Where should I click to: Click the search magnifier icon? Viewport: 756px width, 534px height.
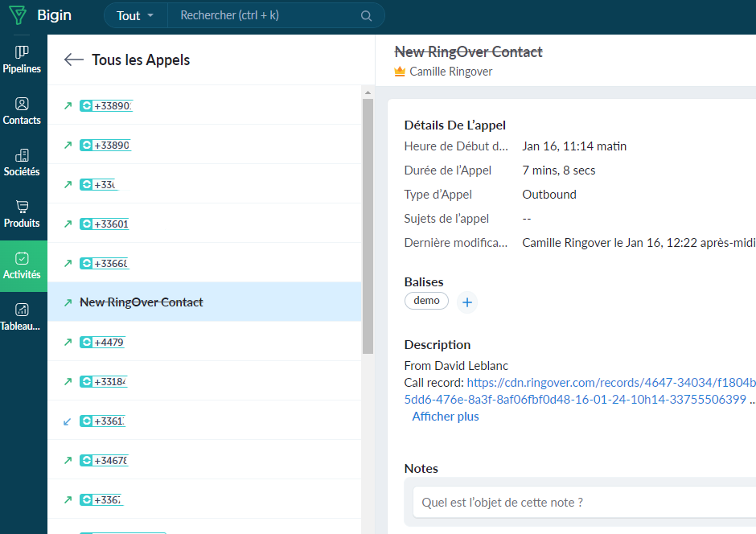point(367,16)
